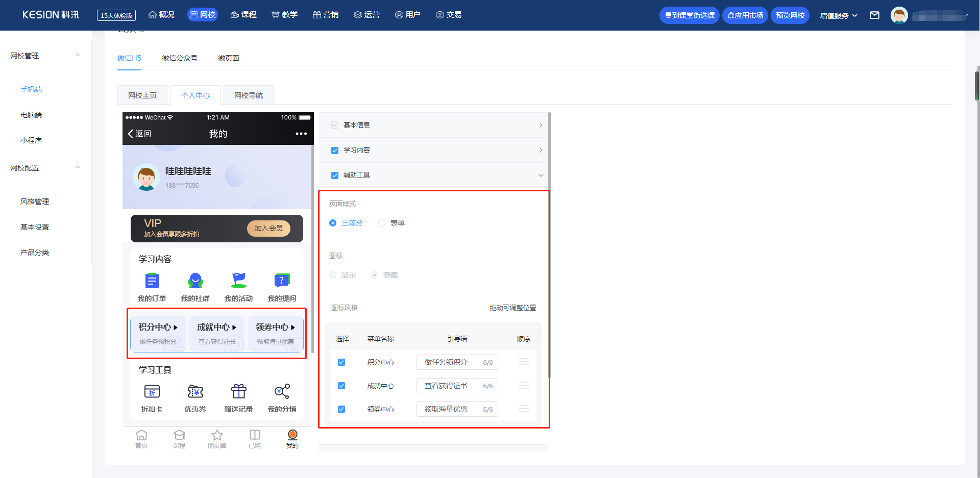980x478 pixels.
Task: Expand the 基本信息 section arrow
Action: click(541, 125)
